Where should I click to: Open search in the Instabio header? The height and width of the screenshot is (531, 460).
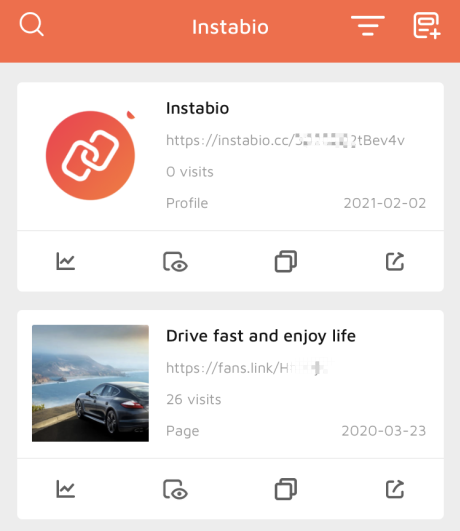tap(32, 24)
